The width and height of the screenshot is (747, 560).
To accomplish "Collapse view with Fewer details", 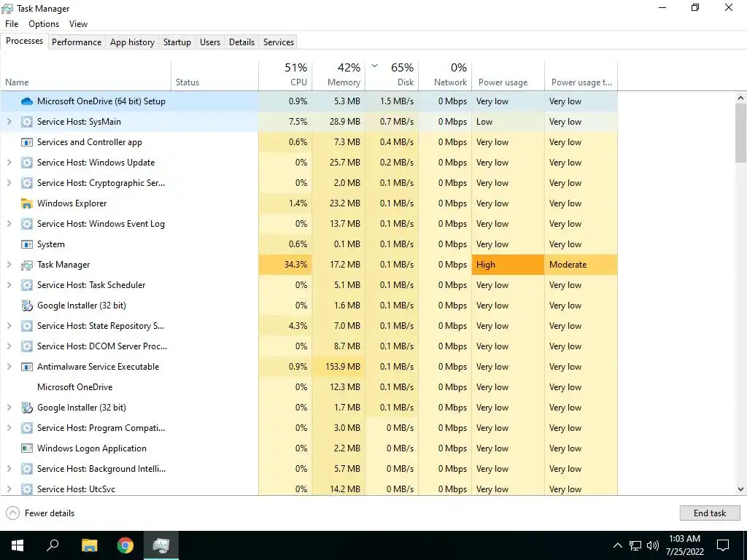I will 41,513.
